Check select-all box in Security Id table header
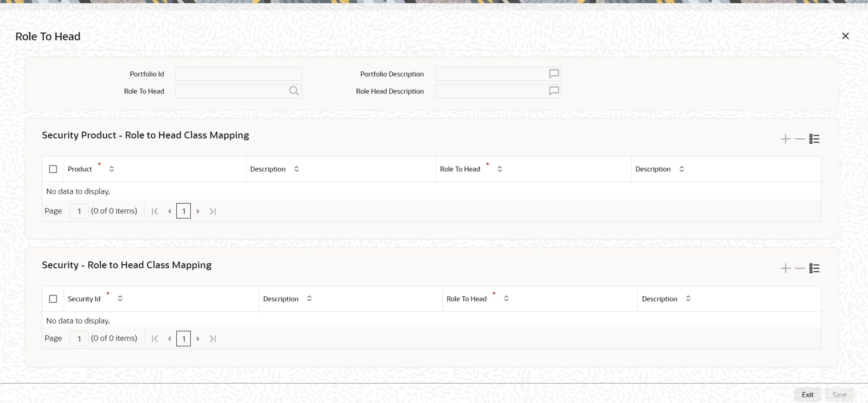This screenshot has width=868, height=403. pos(53,299)
